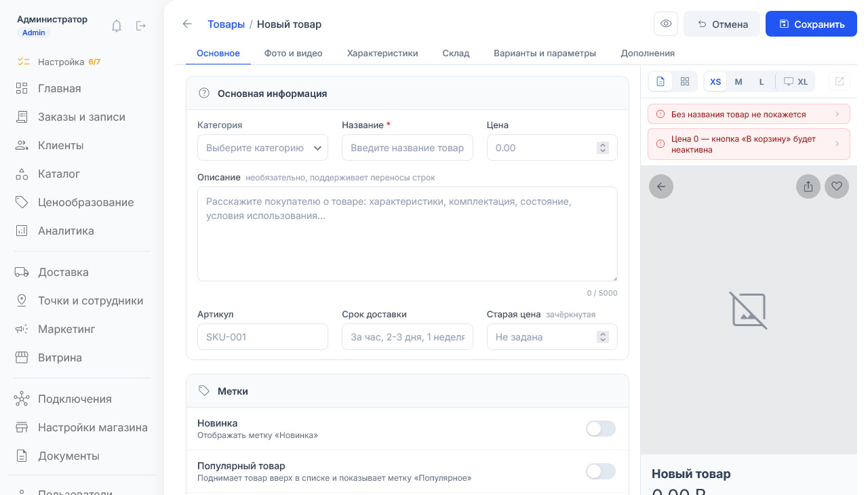This screenshot has height=495, width=868.
Task: Open the Категория dropdown
Action: pyautogui.click(x=262, y=148)
